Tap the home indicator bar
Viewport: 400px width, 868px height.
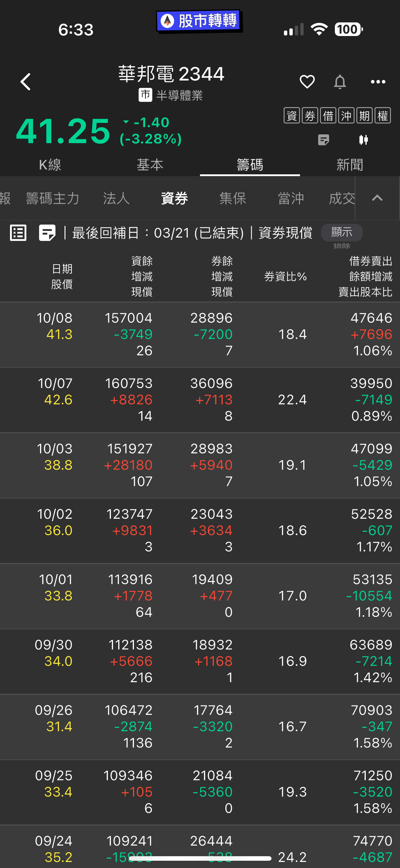200,858
